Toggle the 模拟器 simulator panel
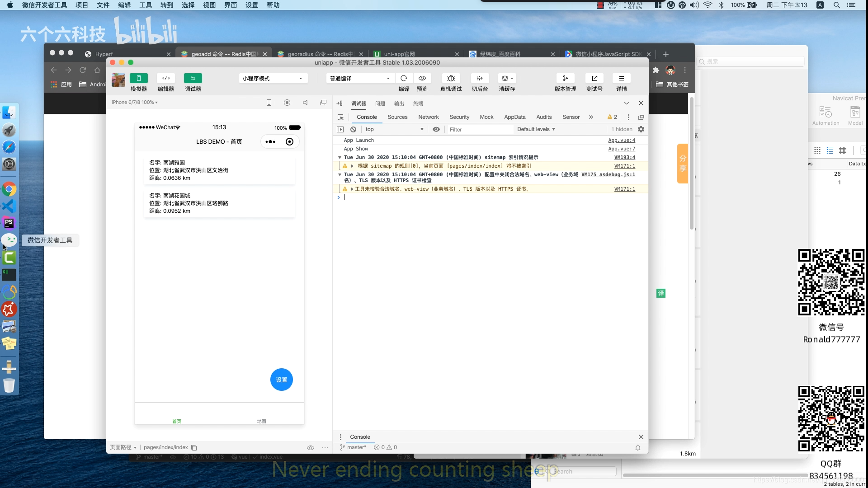 point(139,78)
